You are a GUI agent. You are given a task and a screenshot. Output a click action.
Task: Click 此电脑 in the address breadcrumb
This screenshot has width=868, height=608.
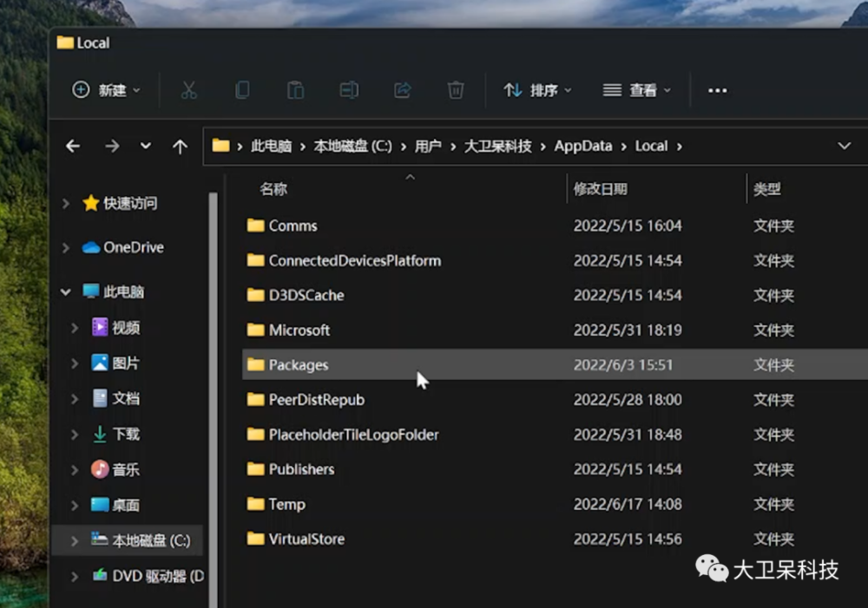click(x=271, y=147)
